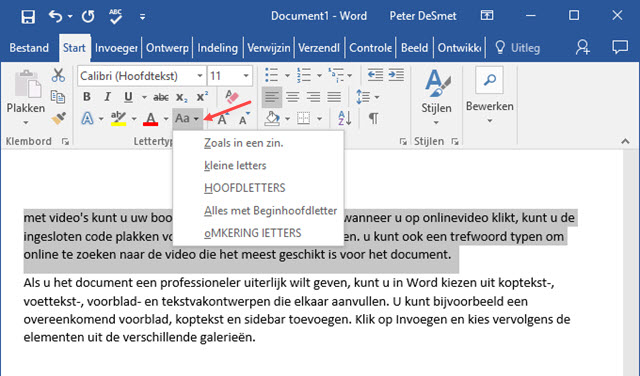Open the Indeling tab
Viewport: 640px width, 376px height.
click(x=218, y=48)
